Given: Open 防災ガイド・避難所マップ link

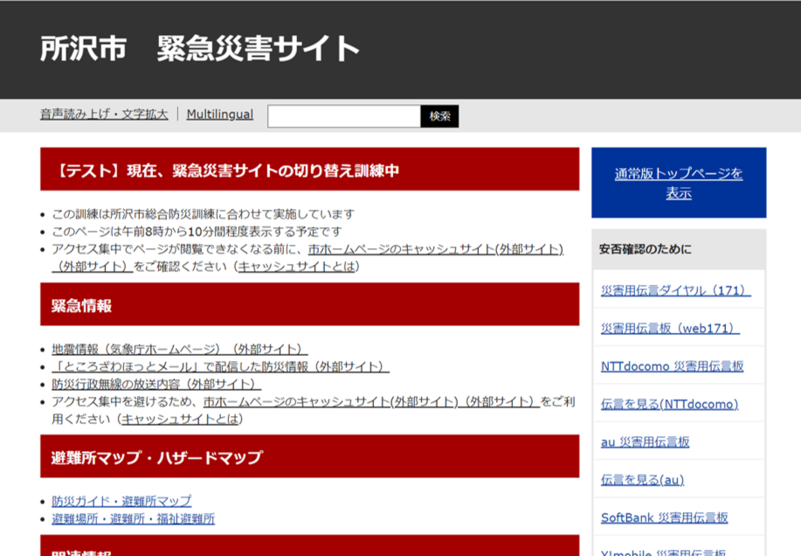Looking at the screenshot, I should (121, 501).
